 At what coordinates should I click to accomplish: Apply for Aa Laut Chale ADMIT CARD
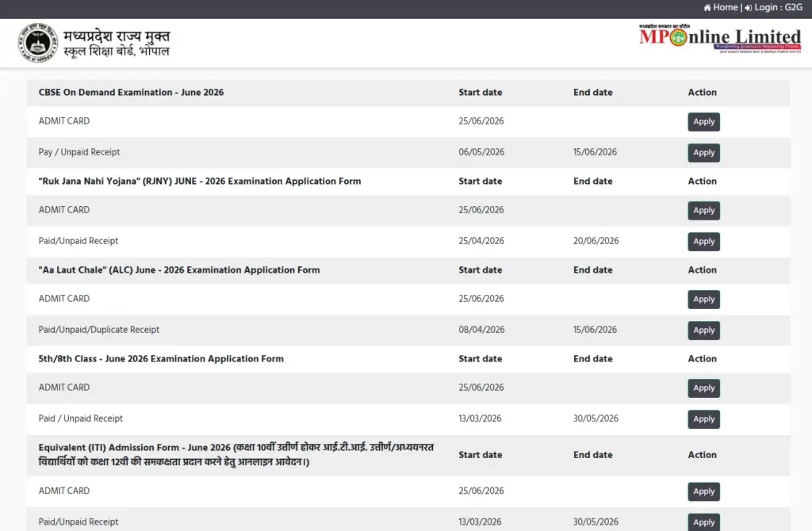pyautogui.click(x=704, y=299)
